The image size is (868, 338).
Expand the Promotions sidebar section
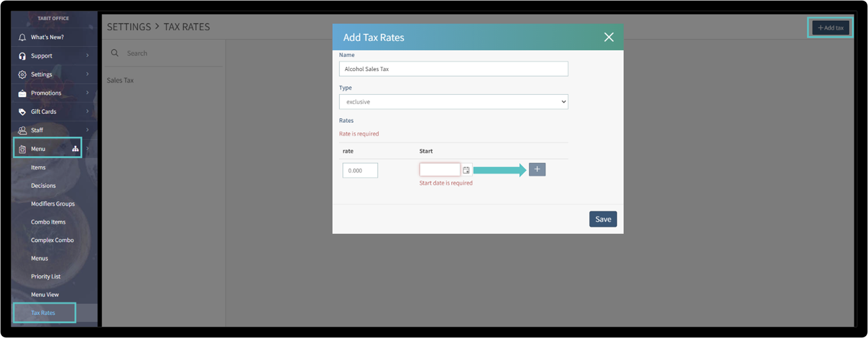[x=88, y=93]
